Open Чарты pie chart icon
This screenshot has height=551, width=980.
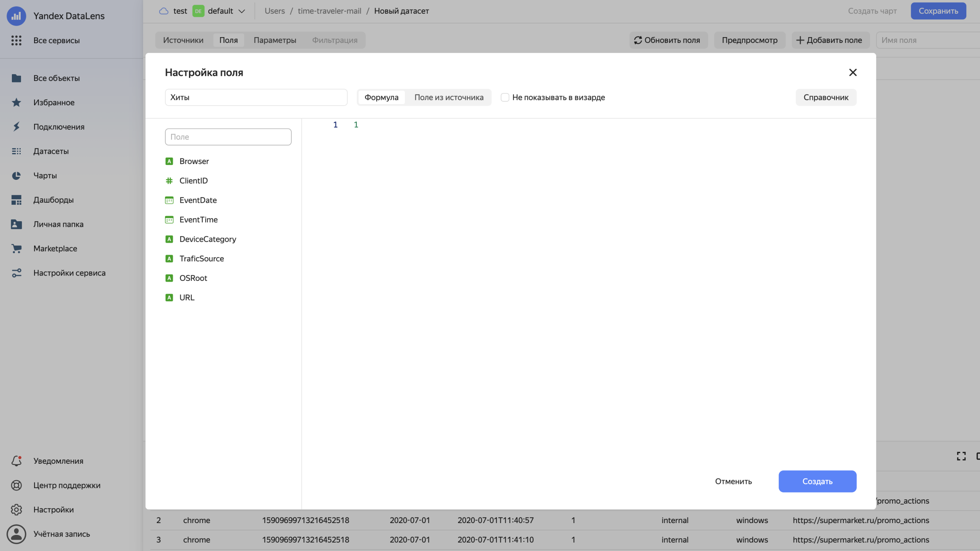[x=16, y=176]
